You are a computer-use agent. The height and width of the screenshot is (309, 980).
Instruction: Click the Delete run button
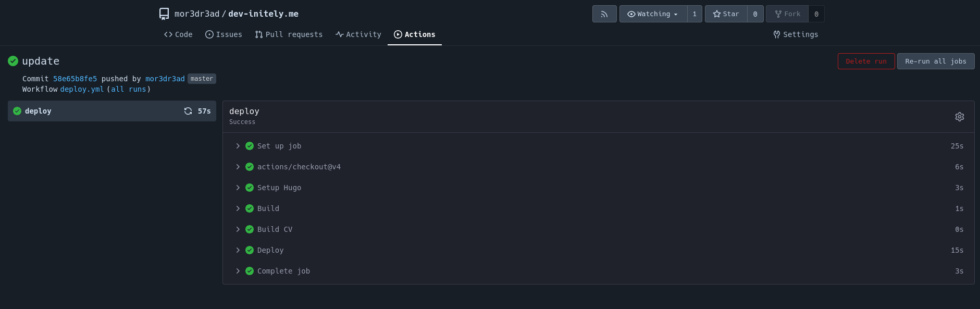[866, 61]
